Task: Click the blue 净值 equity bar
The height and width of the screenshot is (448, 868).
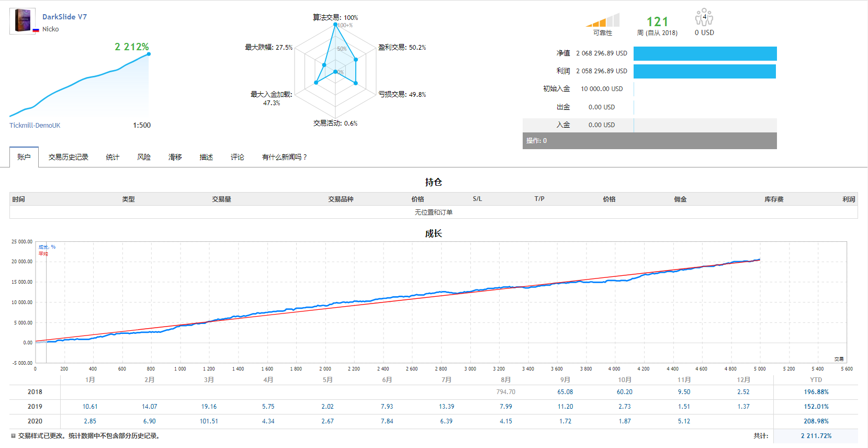Action: point(705,53)
